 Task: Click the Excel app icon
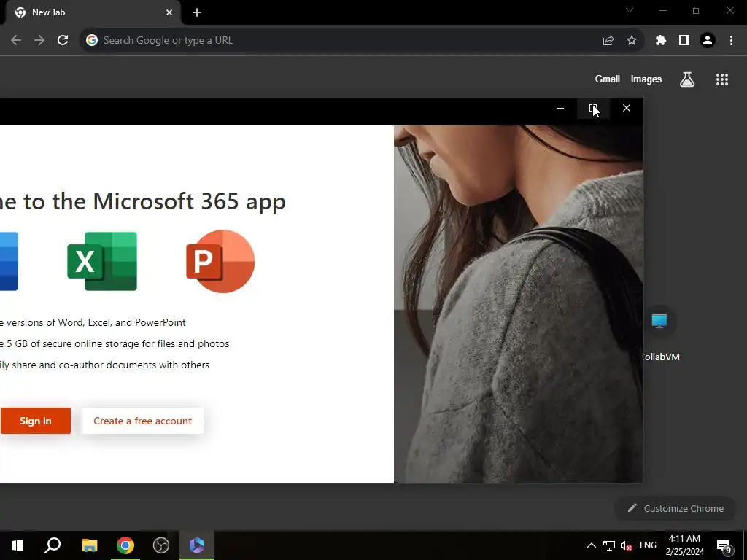(x=102, y=261)
